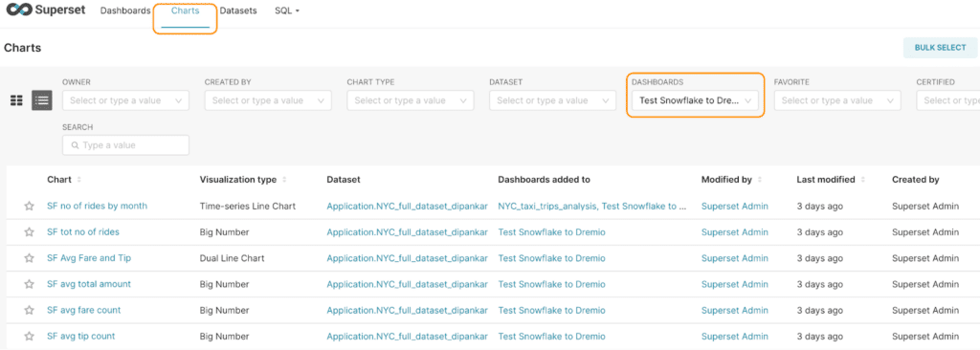This screenshot has width=980, height=350.
Task: Open the Favorite filter dropdown
Action: pos(837,100)
